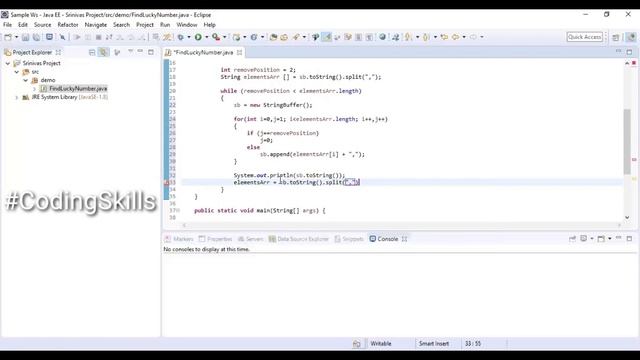Click the Last Edit Location icon

[x=444, y=37]
